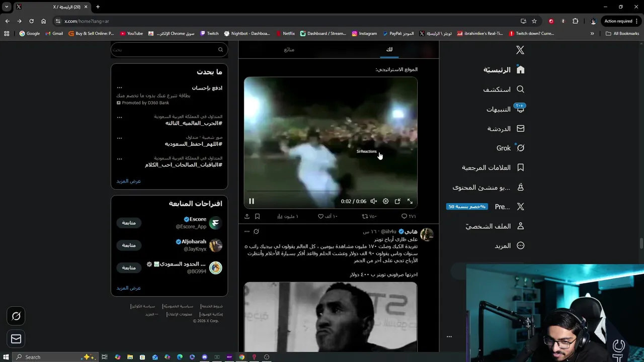The image size is (644, 362).
Task: Open more options for #الباقيات_الصالحات_احب_الكلام
Action: point(119,159)
